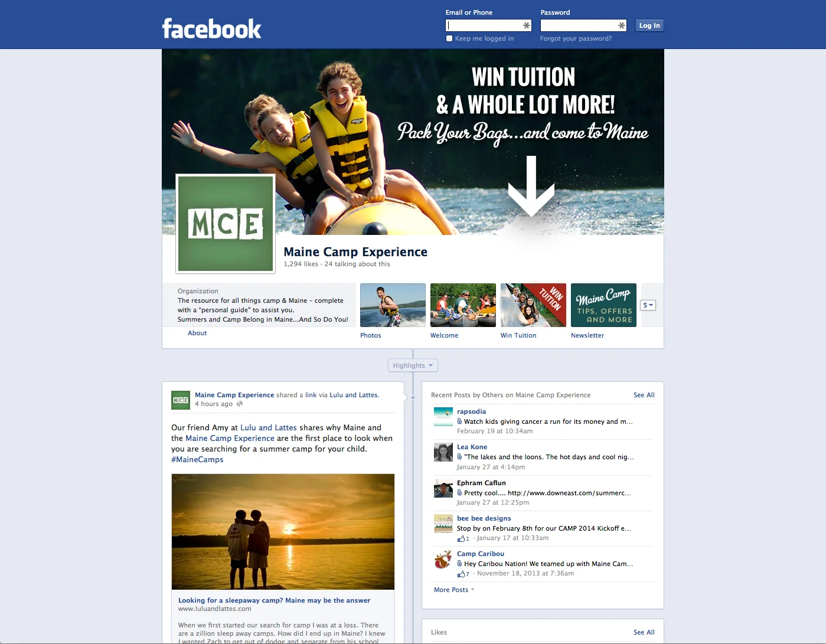This screenshot has width=826, height=644.
Task: Open the sunset photo in the shared post
Action: [x=283, y=531]
